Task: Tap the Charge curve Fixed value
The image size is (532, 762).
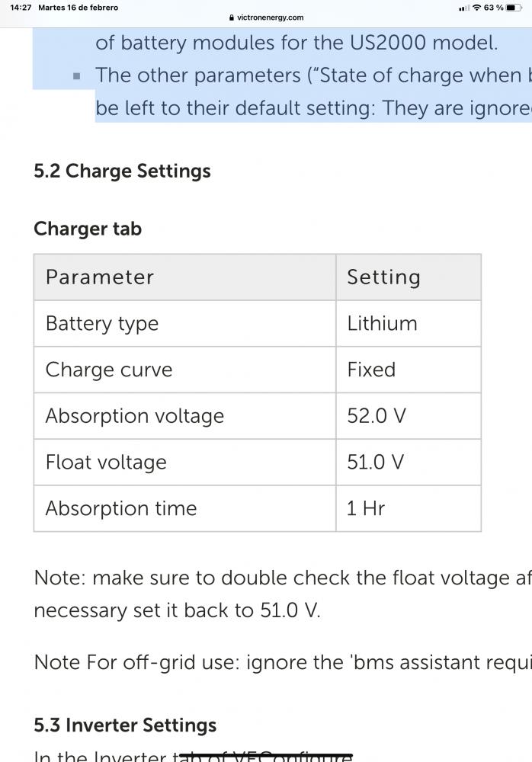Action: click(371, 370)
